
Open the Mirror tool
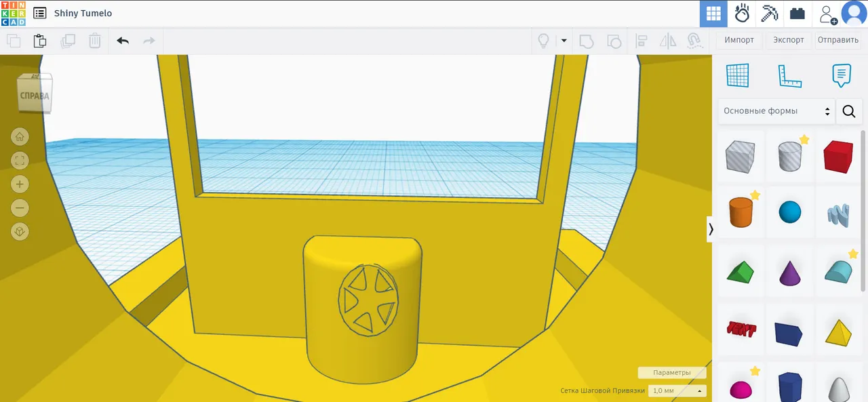click(668, 41)
